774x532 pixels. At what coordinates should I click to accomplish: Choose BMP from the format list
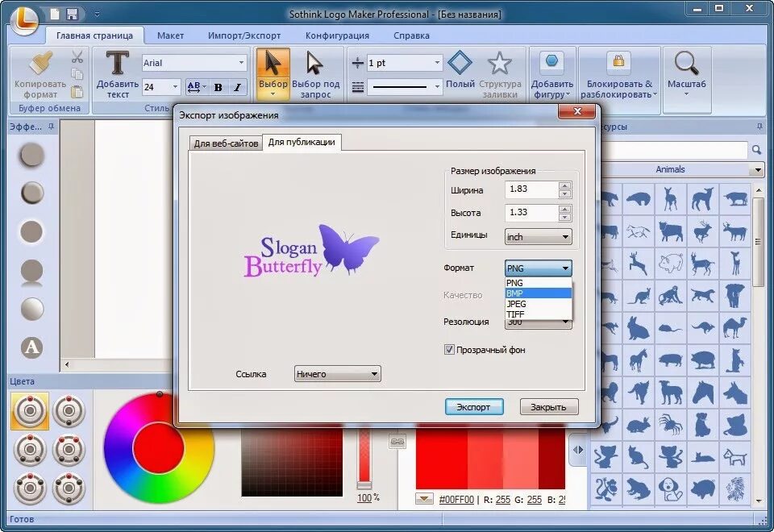[x=538, y=293]
